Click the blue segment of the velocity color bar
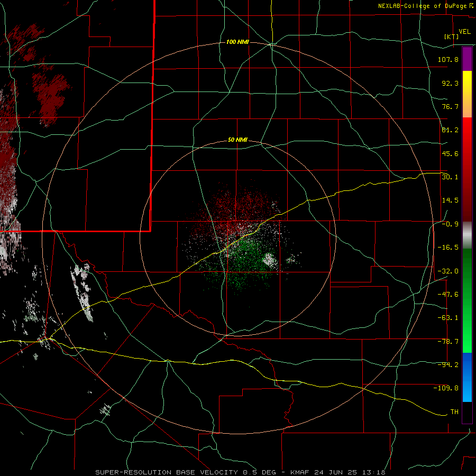The height and width of the screenshot is (476, 476). click(467, 377)
